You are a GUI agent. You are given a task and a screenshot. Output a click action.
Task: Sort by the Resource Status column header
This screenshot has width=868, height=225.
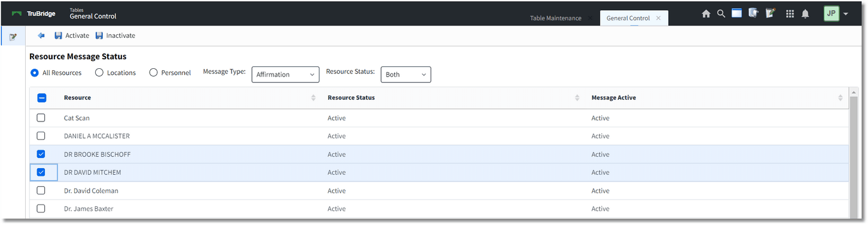coord(351,98)
